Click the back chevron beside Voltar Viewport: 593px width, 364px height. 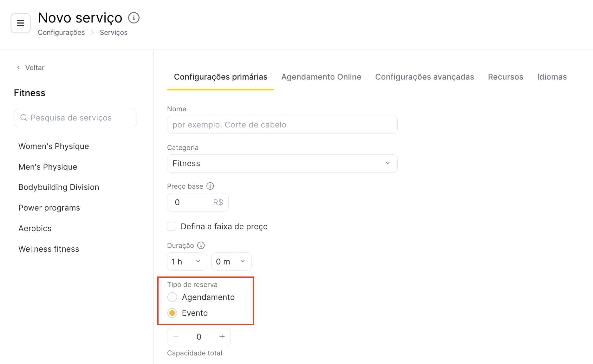(18, 68)
